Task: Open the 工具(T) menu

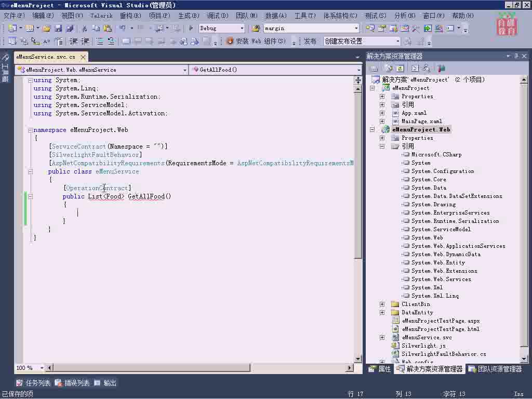Action: 304,16
